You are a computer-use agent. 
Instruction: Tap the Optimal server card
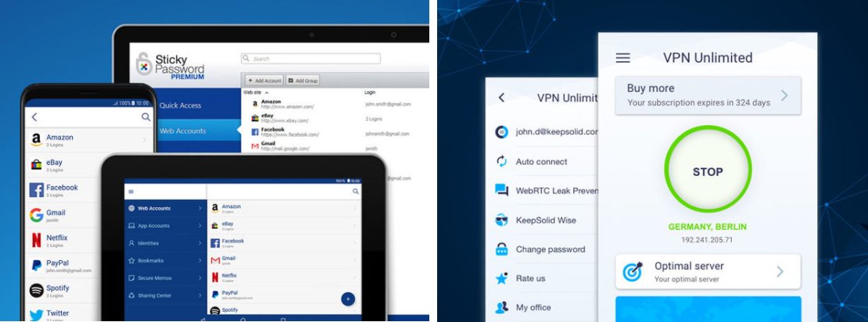point(708,271)
